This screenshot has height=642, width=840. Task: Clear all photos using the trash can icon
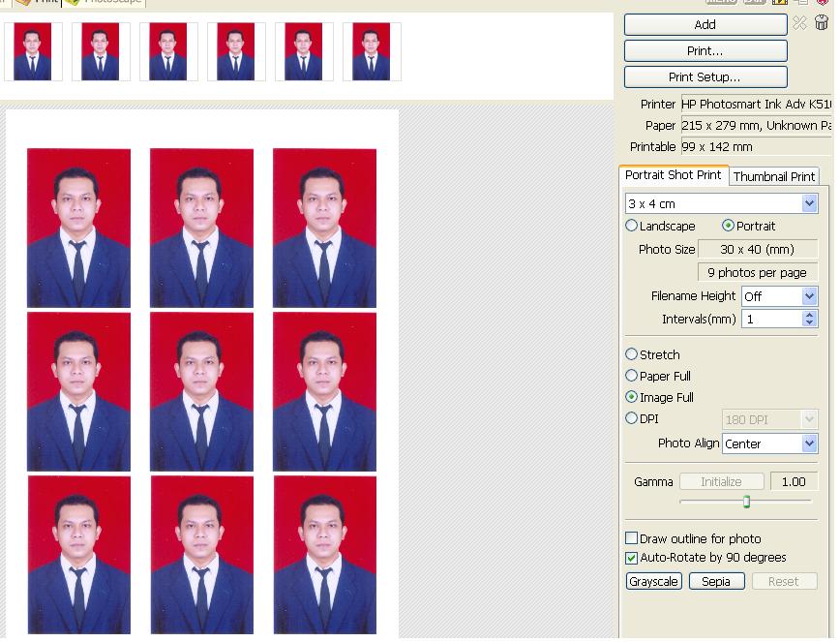click(821, 24)
